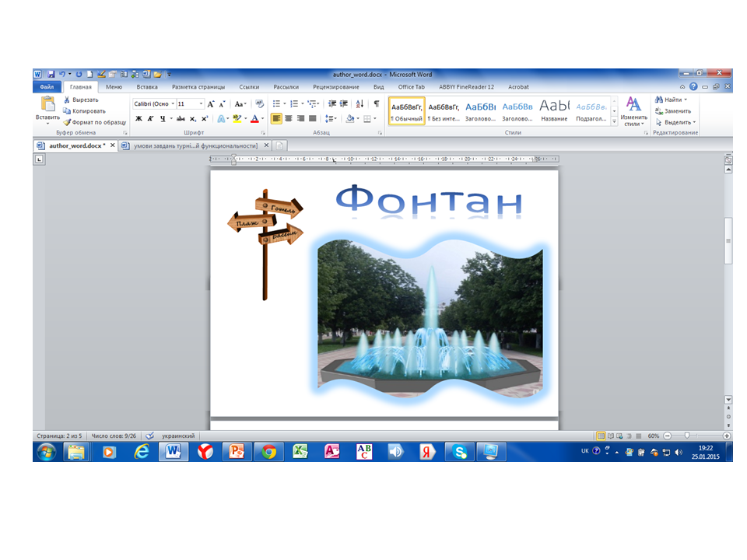
Task: Toggle subscript formatting
Action: 192,118
